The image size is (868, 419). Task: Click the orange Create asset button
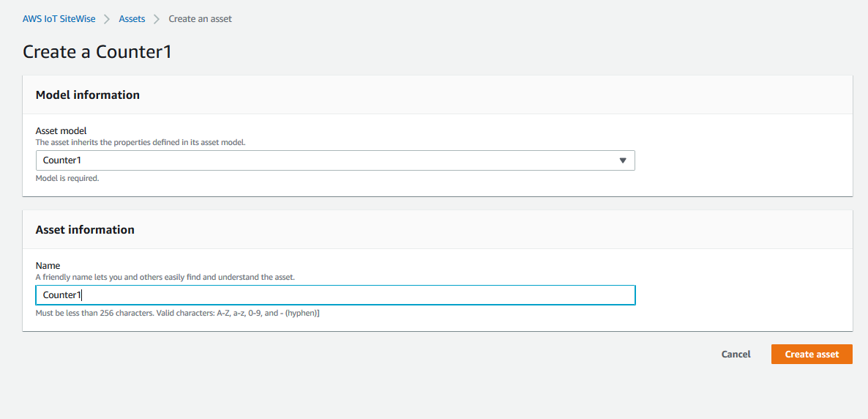click(x=812, y=354)
